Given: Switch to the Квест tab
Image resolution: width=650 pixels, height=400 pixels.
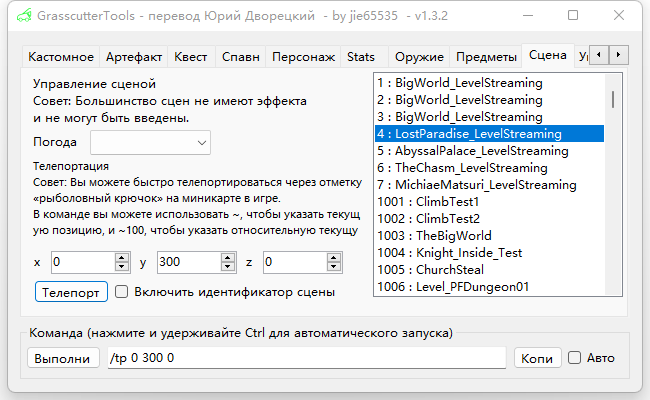Looking at the screenshot, I should coord(190,57).
